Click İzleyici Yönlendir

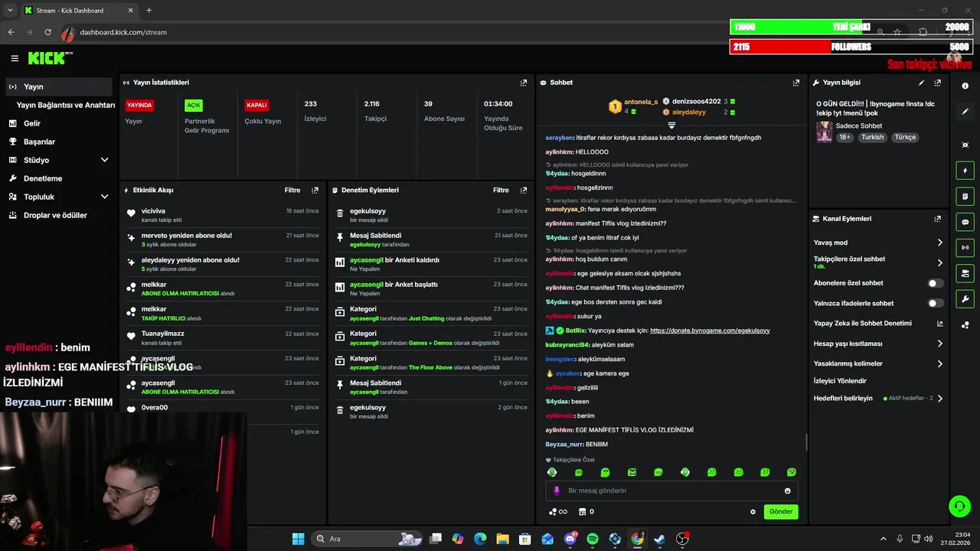click(x=840, y=380)
